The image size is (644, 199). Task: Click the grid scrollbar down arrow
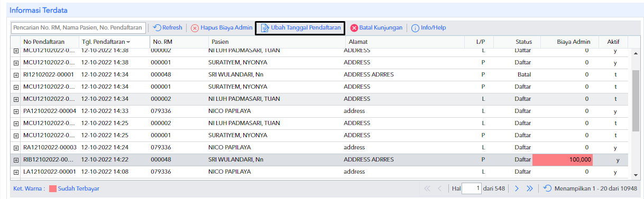point(636,175)
